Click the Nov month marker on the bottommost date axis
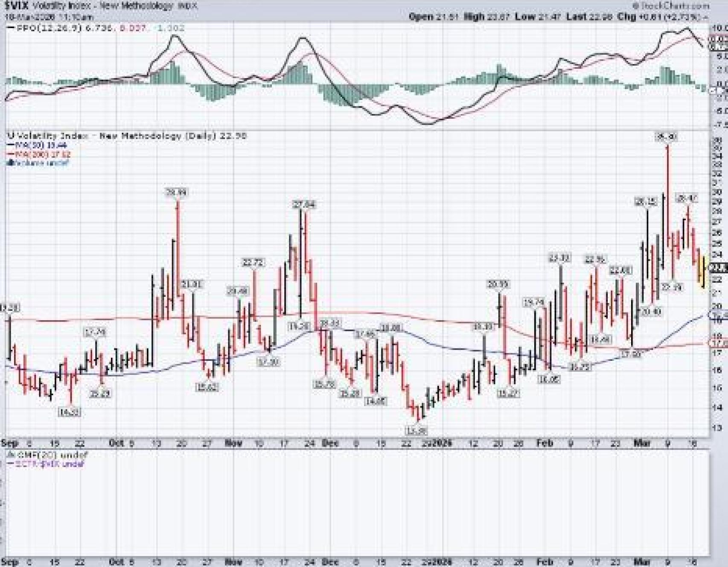 click(233, 562)
